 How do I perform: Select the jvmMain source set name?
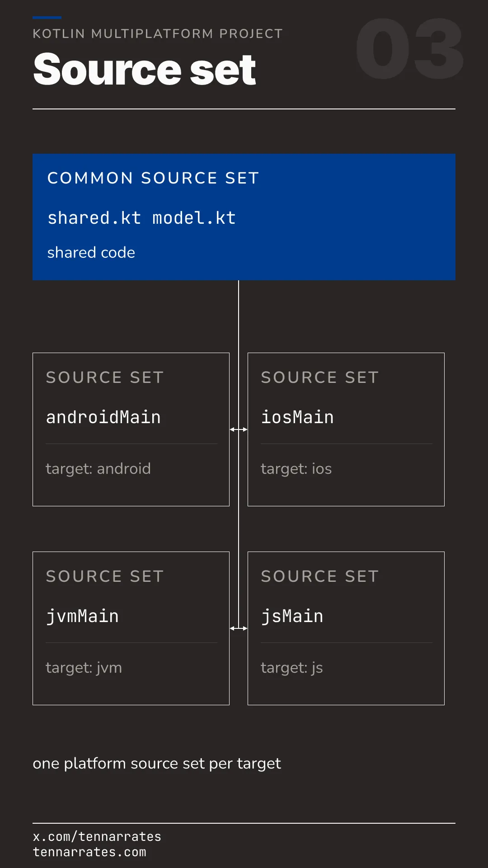pos(82,617)
